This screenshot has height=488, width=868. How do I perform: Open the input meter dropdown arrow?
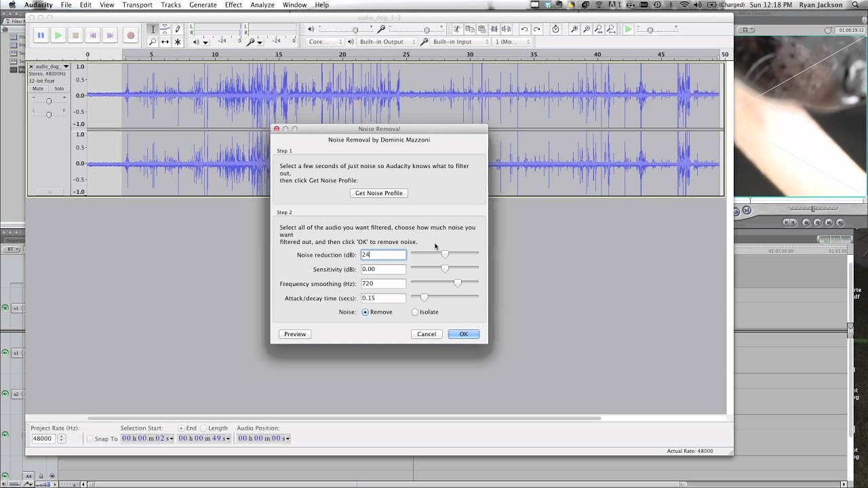(260, 42)
